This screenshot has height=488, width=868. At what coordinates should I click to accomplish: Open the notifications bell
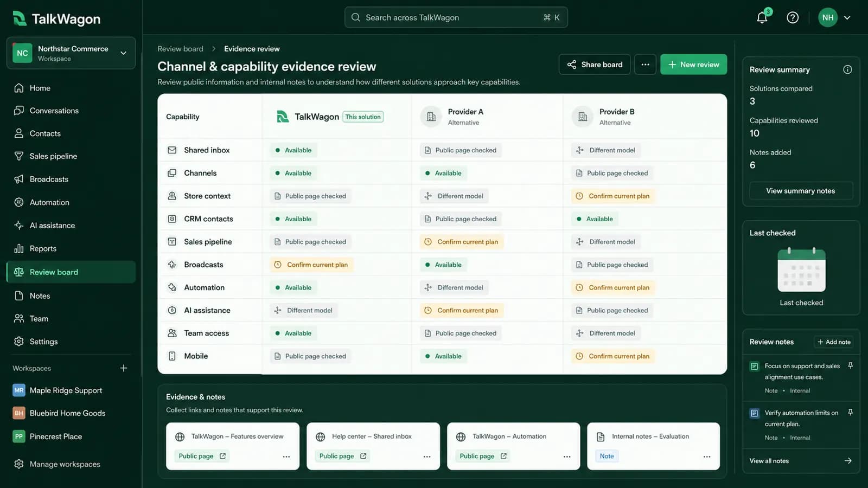tap(762, 17)
